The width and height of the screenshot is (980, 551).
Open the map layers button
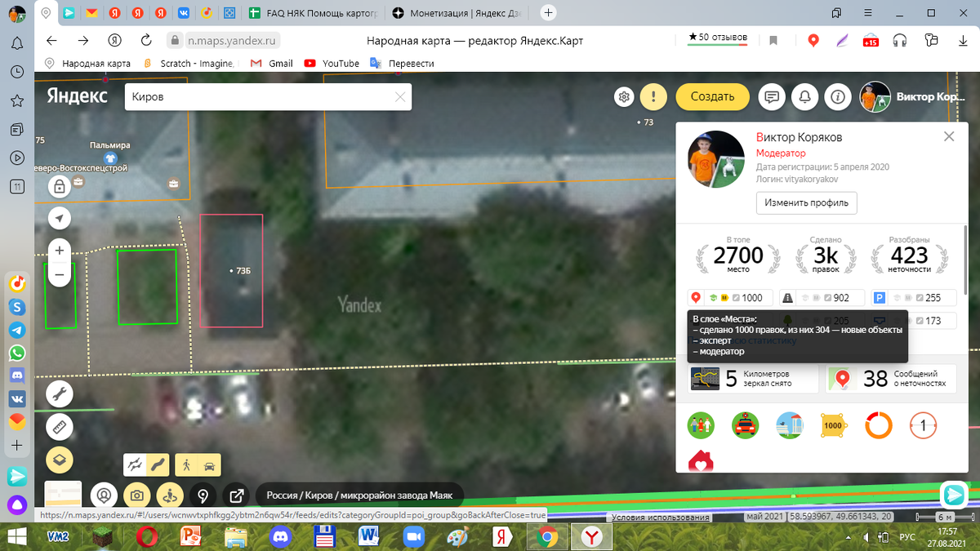pyautogui.click(x=60, y=460)
